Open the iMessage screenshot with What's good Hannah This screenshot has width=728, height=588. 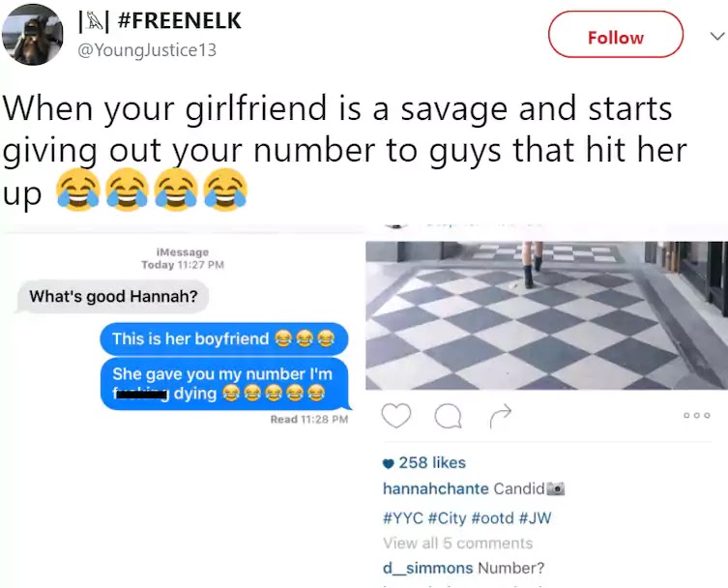point(183,332)
